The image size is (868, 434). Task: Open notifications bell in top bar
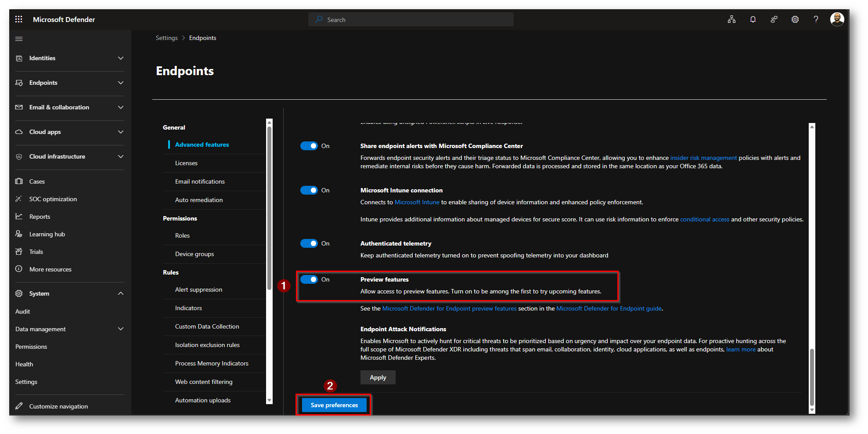click(x=753, y=19)
